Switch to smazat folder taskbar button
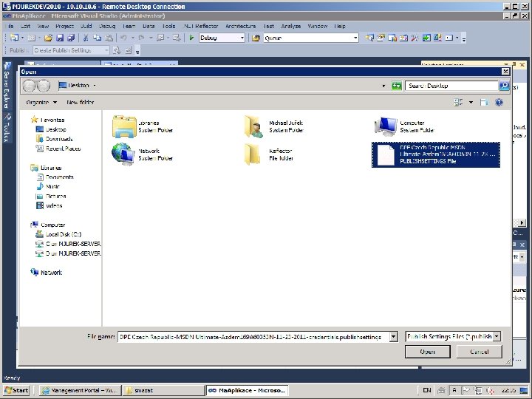Viewport: 532px width, 399px height. point(163,390)
